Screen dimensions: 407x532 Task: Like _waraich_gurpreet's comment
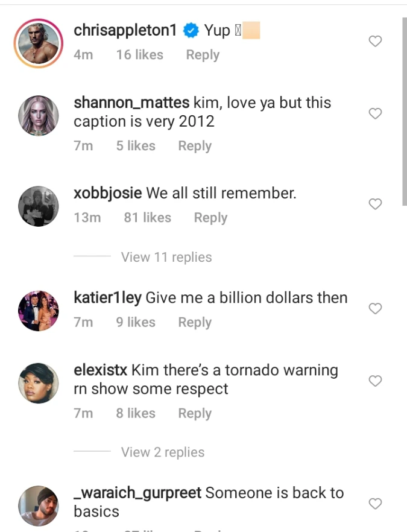click(375, 504)
